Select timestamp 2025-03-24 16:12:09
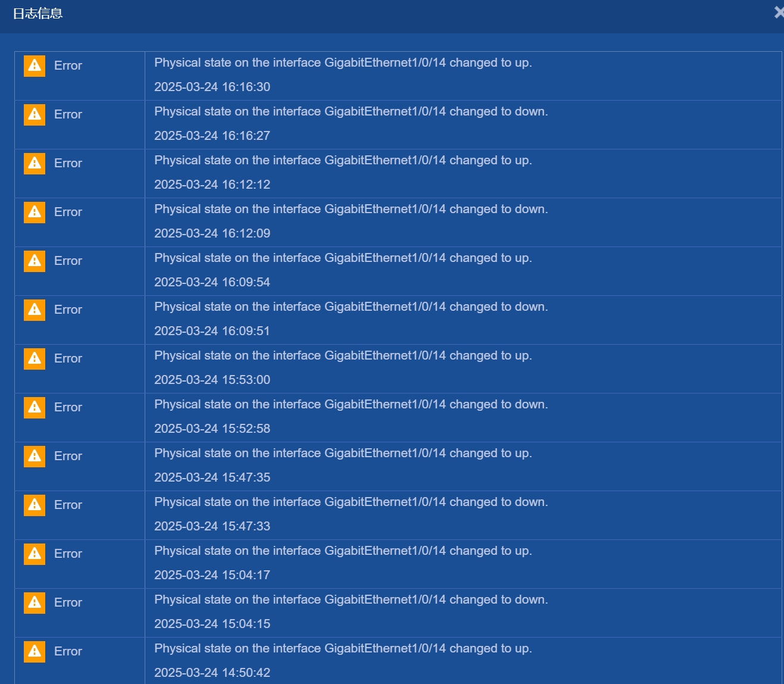Screen dimensions: 784x684 pyautogui.click(x=212, y=233)
